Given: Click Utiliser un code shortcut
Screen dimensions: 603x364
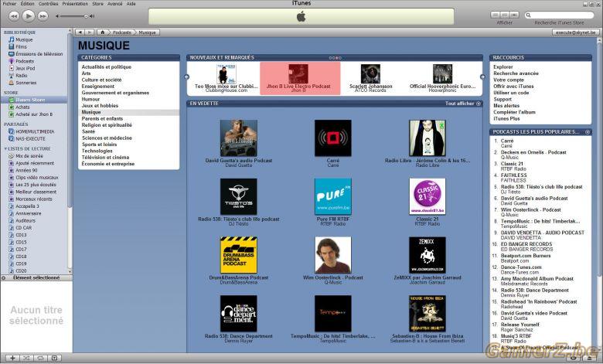Looking at the screenshot, I should pyautogui.click(x=511, y=93).
